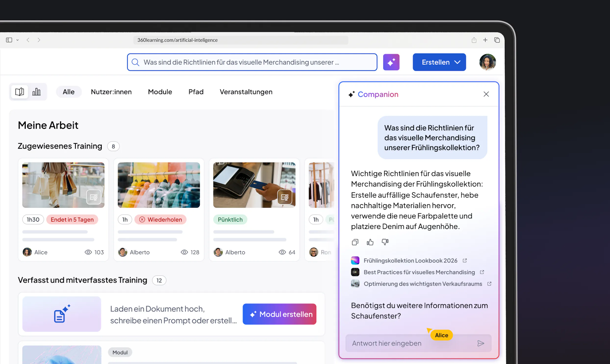Image resolution: width=610 pixels, height=364 pixels.
Task: Select the Veranstaltungen tab
Action: pos(246,92)
